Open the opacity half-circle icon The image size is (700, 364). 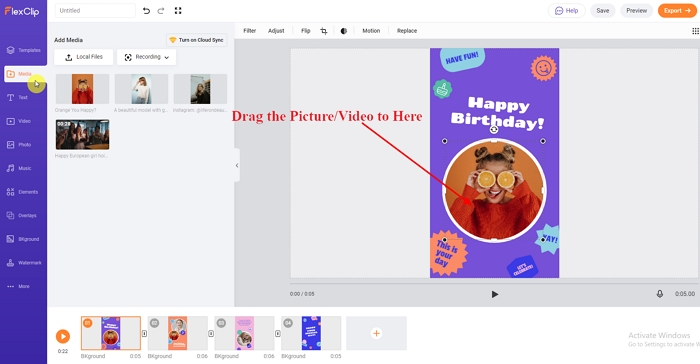(344, 31)
